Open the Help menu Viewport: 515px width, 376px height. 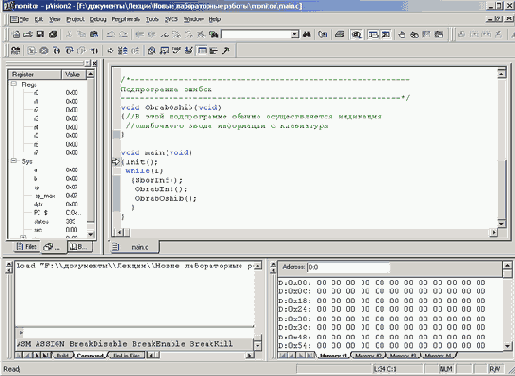point(215,19)
